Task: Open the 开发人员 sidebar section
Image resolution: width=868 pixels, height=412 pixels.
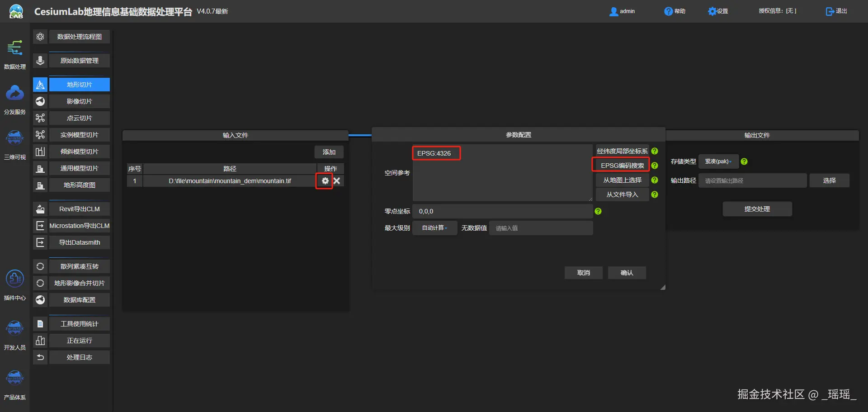Action: click(15, 335)
